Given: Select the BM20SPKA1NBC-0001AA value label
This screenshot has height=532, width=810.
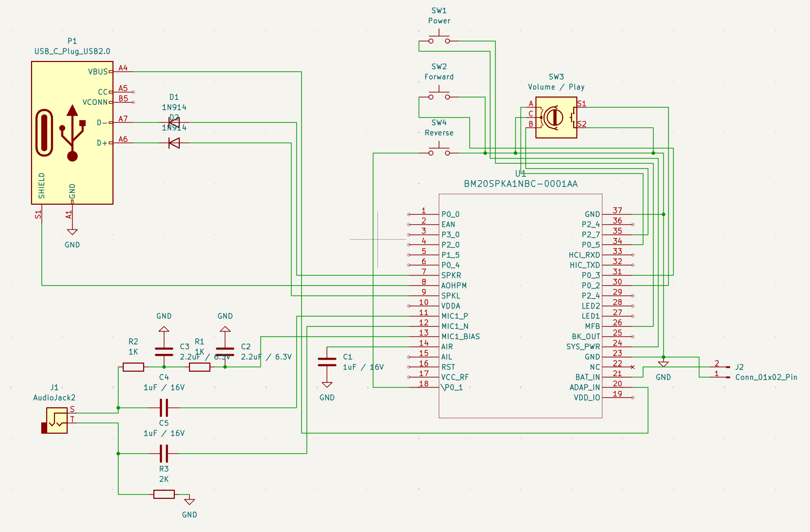Looking at the screenshot, I should pyautogui.click(x=520, y=184).
